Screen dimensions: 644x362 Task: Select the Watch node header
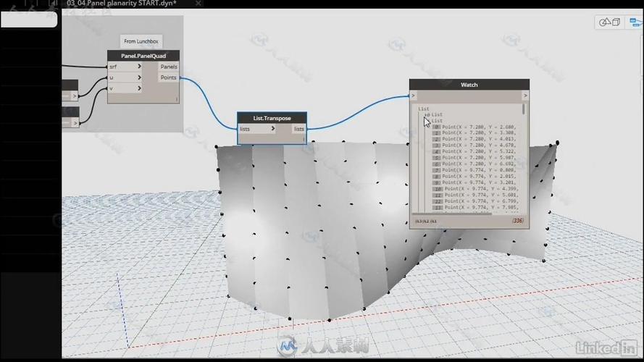(x=469, y=85)
